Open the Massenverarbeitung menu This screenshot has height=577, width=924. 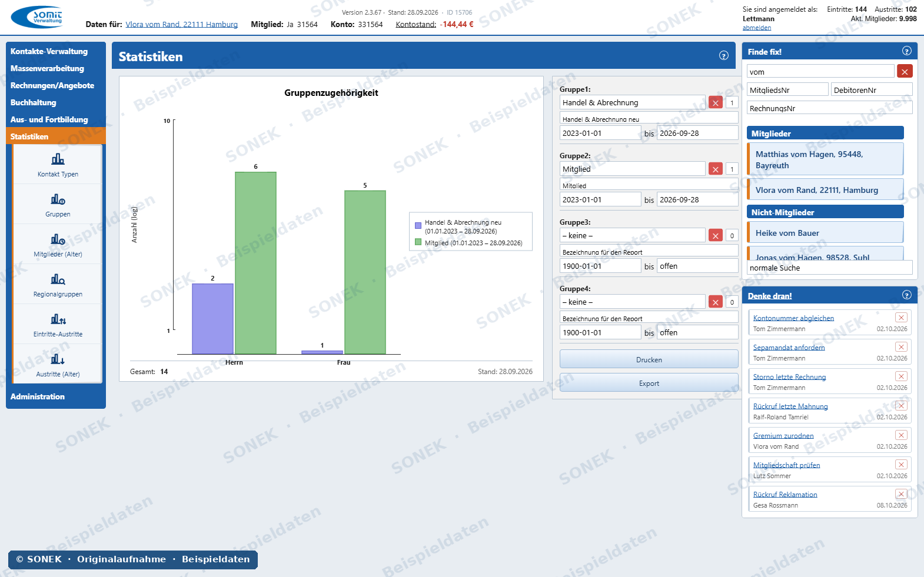pos(56,68)
